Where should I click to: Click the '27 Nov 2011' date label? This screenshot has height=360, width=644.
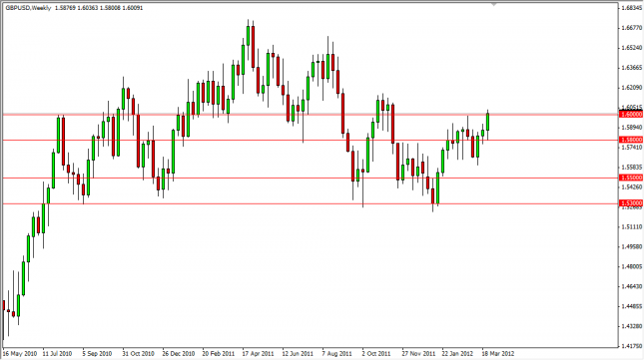point(418,353)
